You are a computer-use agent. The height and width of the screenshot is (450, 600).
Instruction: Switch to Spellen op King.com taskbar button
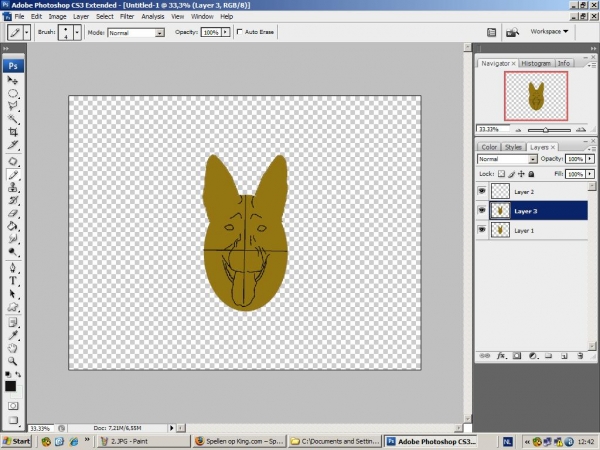click(x=239, y=441)
